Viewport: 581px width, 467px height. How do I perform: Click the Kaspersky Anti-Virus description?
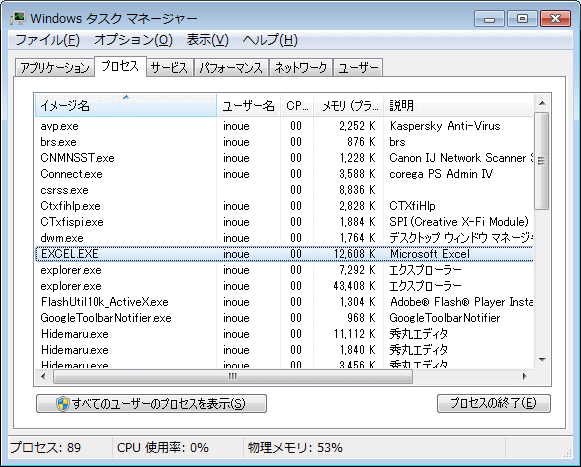click(445, 126)
